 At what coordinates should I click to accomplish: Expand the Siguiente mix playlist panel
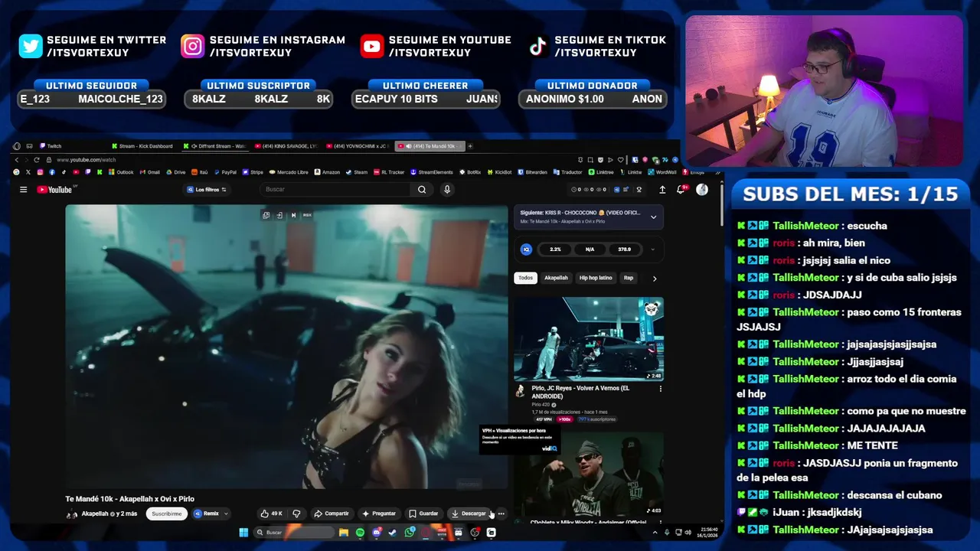click(653, 217)
